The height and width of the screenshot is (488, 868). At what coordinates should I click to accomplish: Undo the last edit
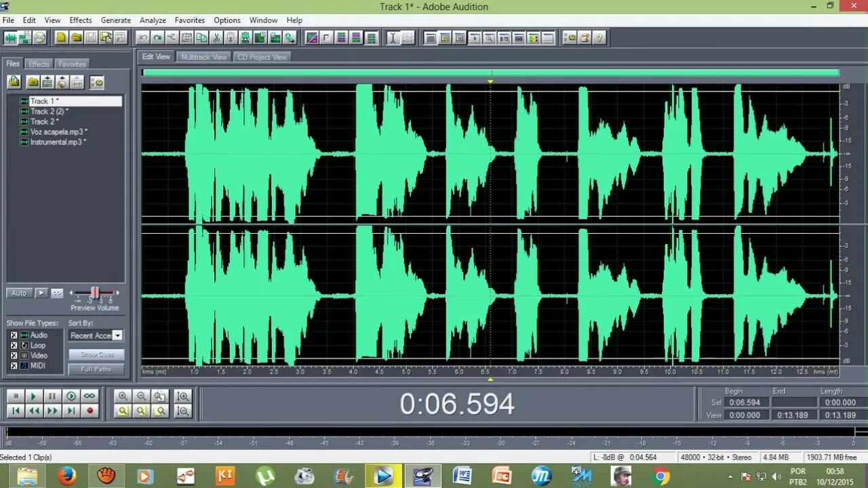(142, 38)
